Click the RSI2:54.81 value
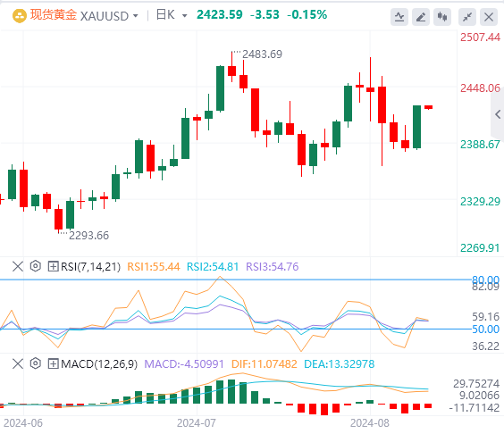 213,267
